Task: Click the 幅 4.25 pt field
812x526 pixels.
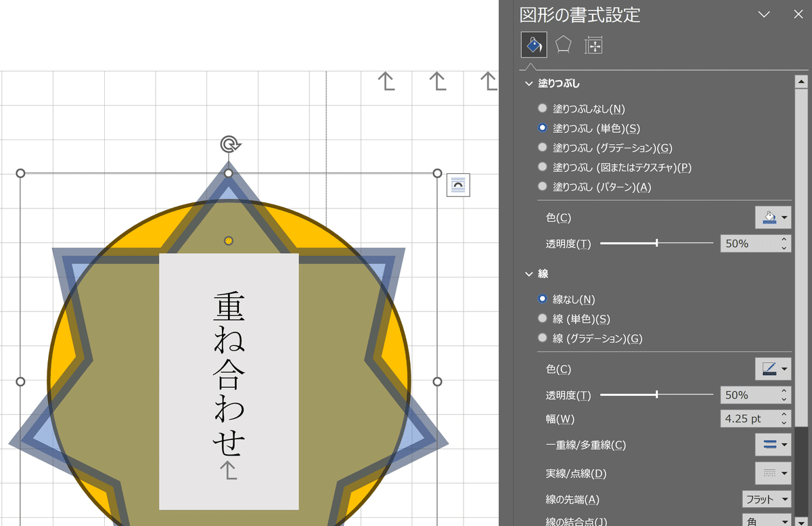Action: point(749,419)
